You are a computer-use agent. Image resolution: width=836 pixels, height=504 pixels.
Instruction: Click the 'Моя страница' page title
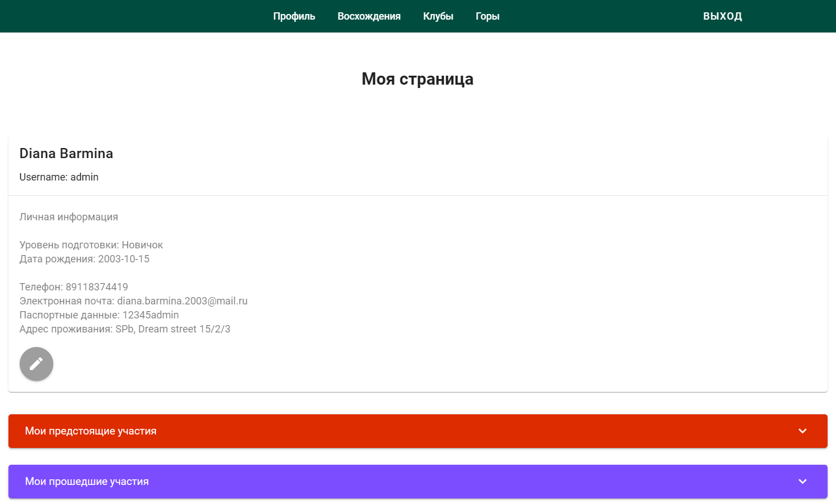click(417, 79)
